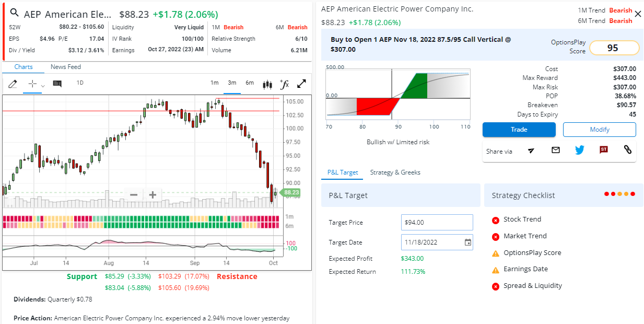Click the Days to Expiry 45 value

point(633,114)
